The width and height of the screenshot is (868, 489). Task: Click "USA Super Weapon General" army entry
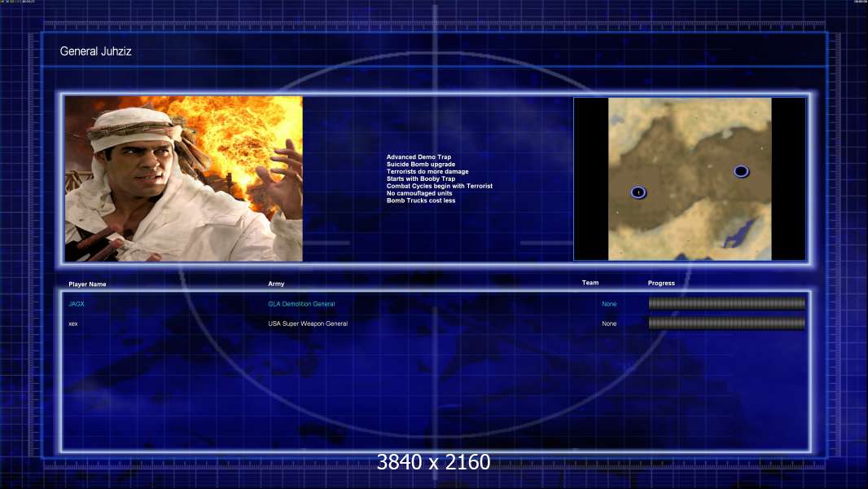click(x=308, y=324)
